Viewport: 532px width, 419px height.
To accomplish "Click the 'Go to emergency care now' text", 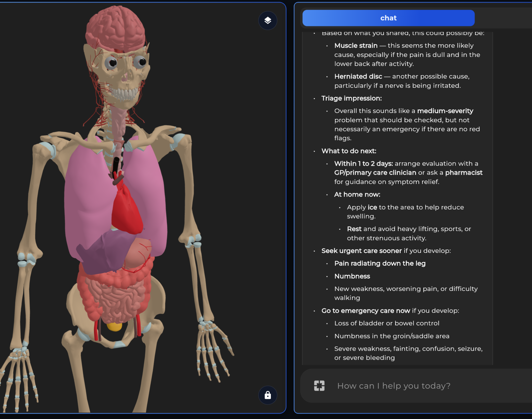I will [x=365, y=310].
